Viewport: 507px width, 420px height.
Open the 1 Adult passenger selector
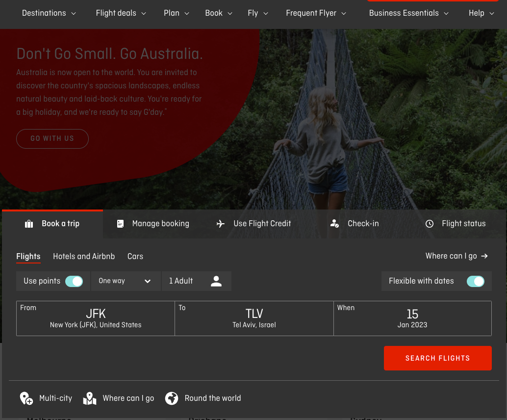coord(196,281)
